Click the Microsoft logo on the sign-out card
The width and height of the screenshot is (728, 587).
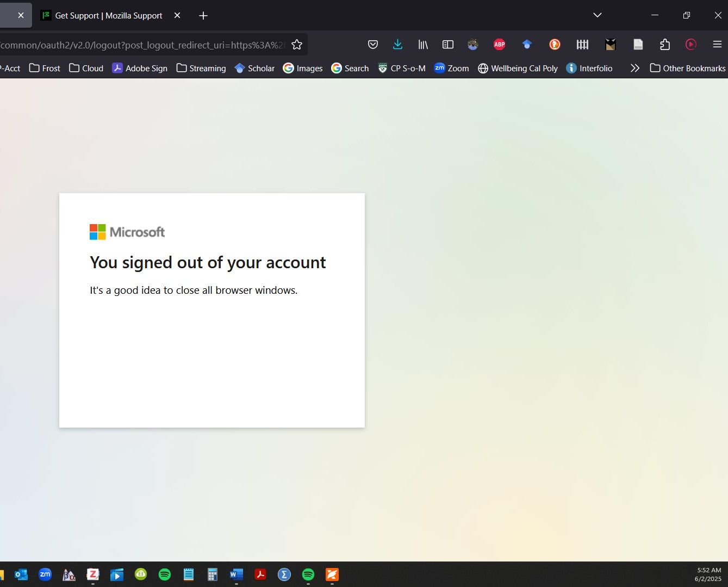pos(127,232)
